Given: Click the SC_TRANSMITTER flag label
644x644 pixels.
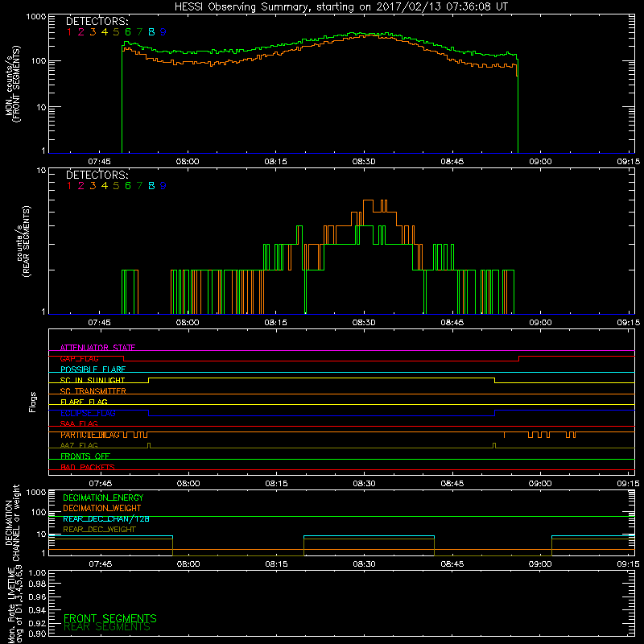Looking at the screenshot, I should tap(93, 391).
